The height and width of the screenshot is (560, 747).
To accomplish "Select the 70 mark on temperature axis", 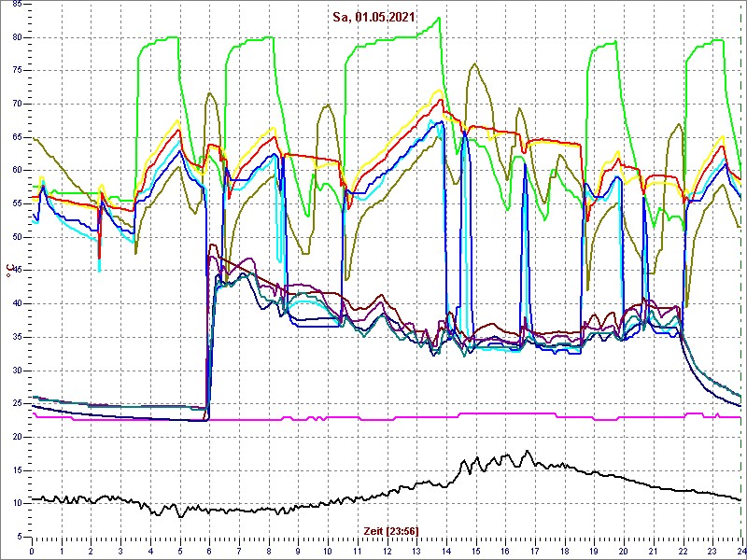I will click(x=16, y=105).
